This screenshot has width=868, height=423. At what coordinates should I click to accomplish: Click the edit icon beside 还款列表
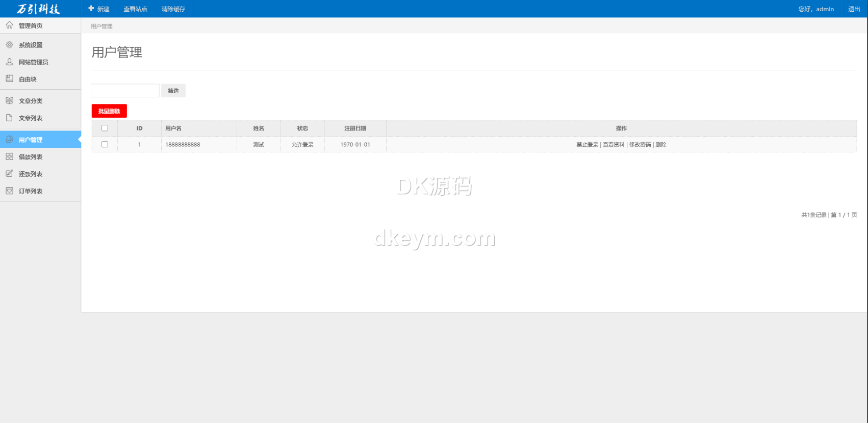[x=9, y=174]
